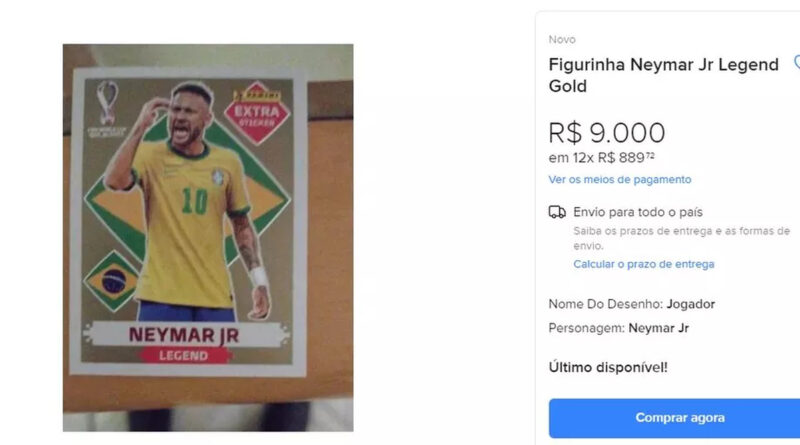Click the 12x R$ 889 installment text
Viewport: 800px width, 445px height.
click(601, 157)
